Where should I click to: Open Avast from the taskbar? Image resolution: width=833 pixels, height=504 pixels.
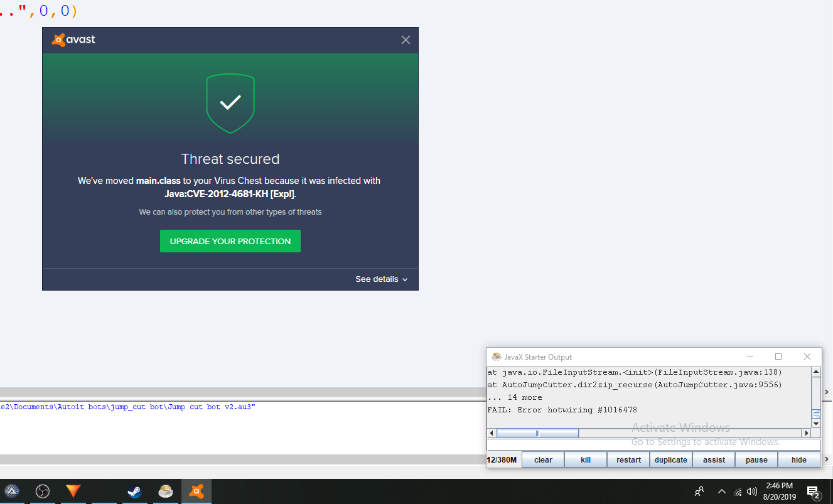pos(196,491)
